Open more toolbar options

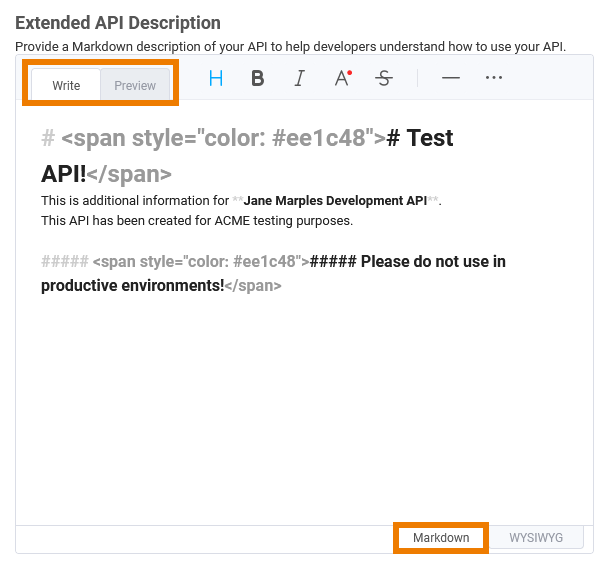[x=493, y=79]
